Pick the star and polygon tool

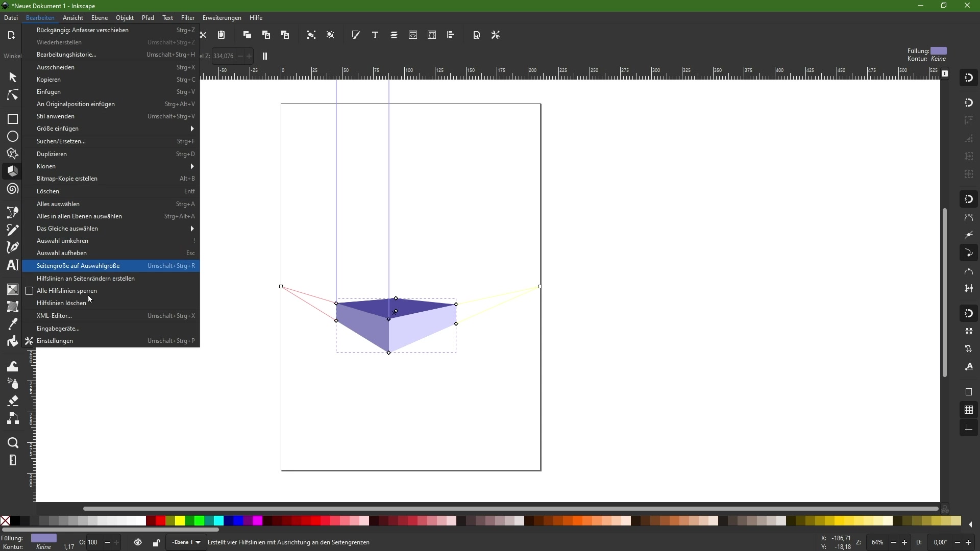(x=12, y=154)
